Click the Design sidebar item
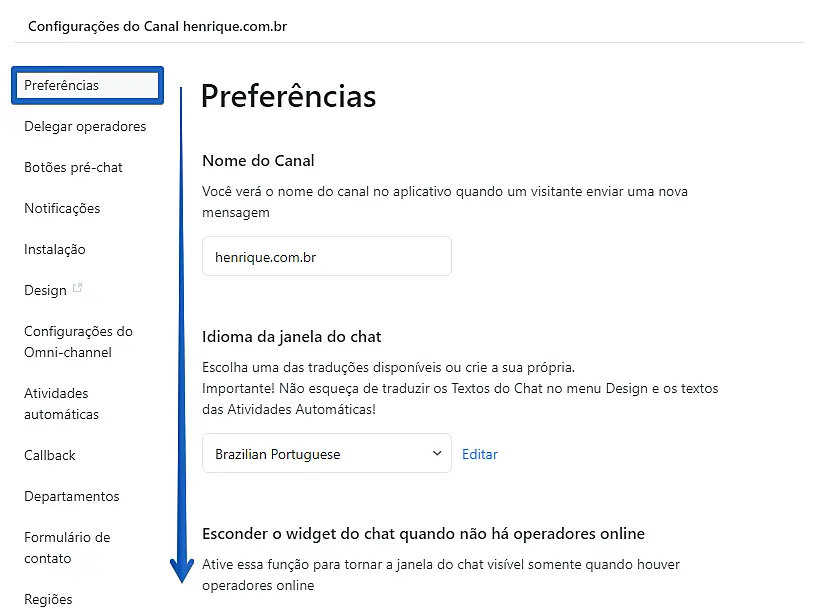This screenshot has height=609, width=823. pyautogui.click(x=45, y=291)
